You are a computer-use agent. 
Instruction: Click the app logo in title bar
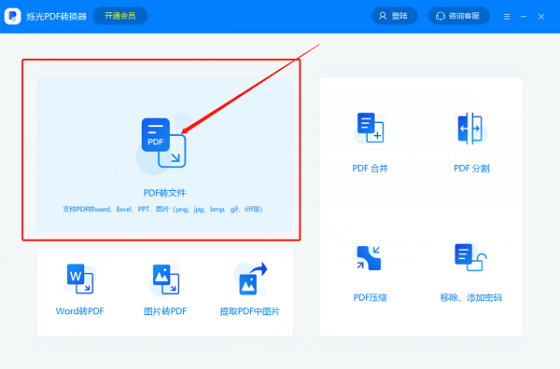pos(12,16)
